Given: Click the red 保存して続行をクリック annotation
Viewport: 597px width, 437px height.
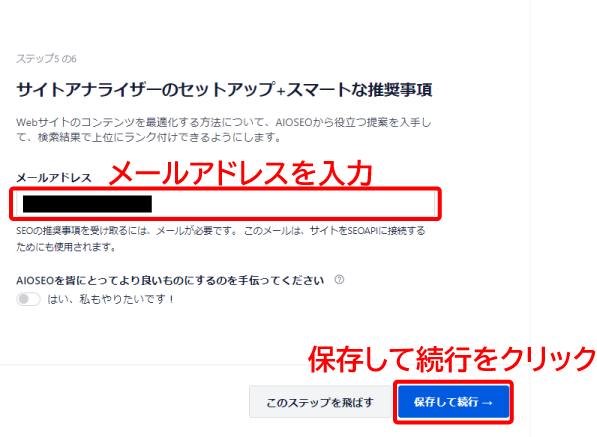Looking at the screenshot, I should point(452,359).
